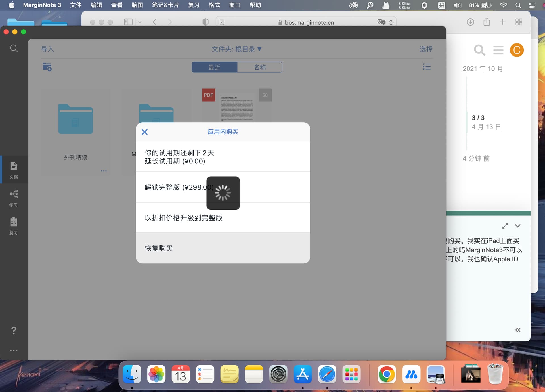
Task: Switch to 文档 Documents sidebar section
Action: pos(14,170)
